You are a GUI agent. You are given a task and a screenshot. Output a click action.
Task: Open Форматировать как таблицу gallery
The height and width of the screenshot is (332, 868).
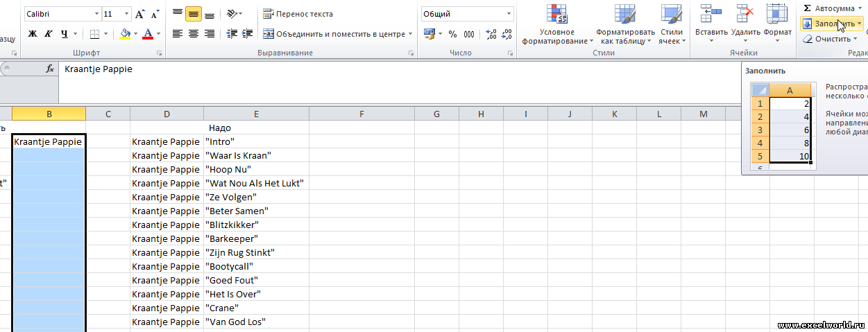tap(625, 25)
